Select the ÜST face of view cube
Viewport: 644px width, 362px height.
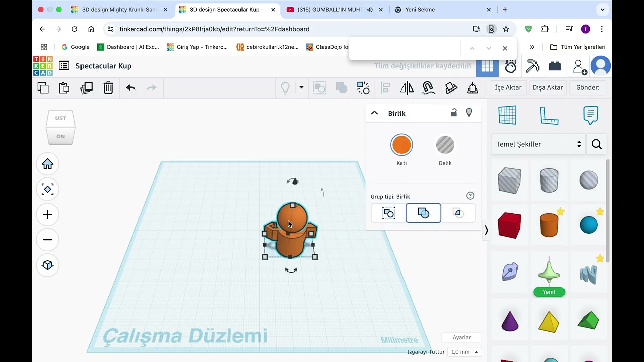61,118
